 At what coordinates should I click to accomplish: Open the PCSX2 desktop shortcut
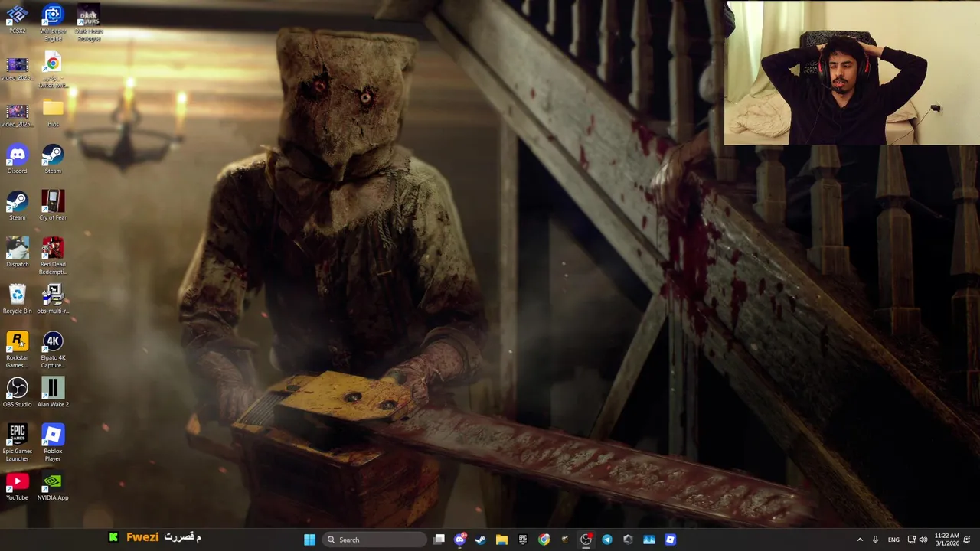17,20
